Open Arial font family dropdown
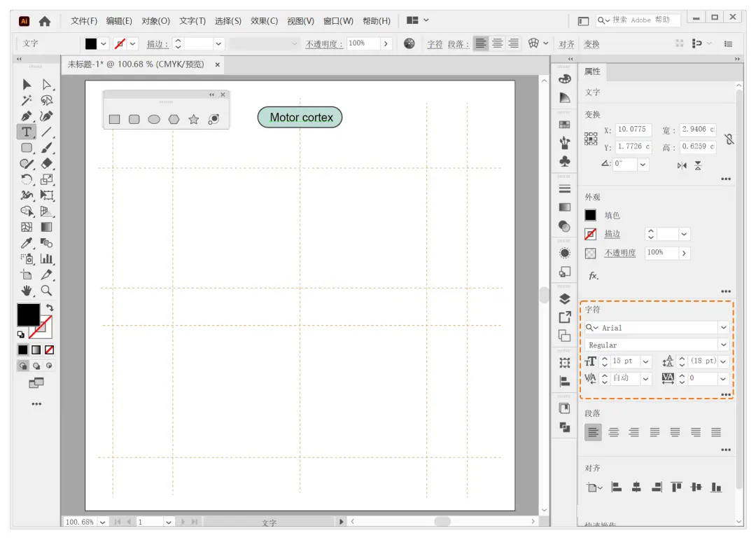The image size is (756, 540). (723, 328)
